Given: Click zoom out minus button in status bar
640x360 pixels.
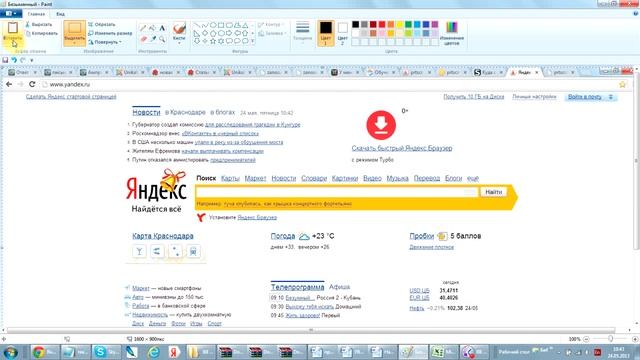Looking at the screenshot, I should [x=587, y=339].
